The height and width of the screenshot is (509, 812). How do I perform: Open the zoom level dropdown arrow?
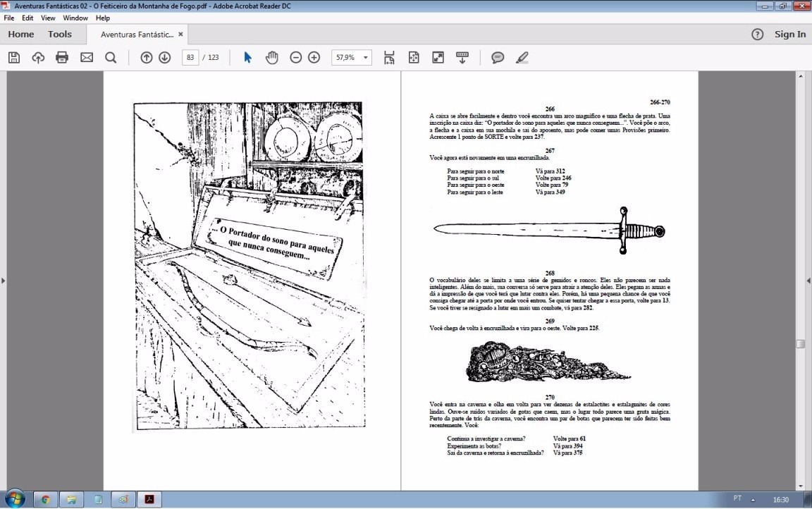366,58
